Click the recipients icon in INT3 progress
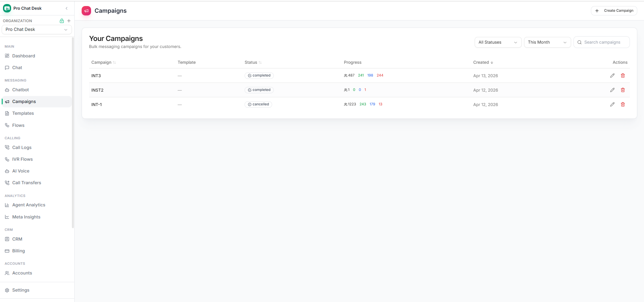644x302 pixels. pyautogui.click(x=346, y=75)
